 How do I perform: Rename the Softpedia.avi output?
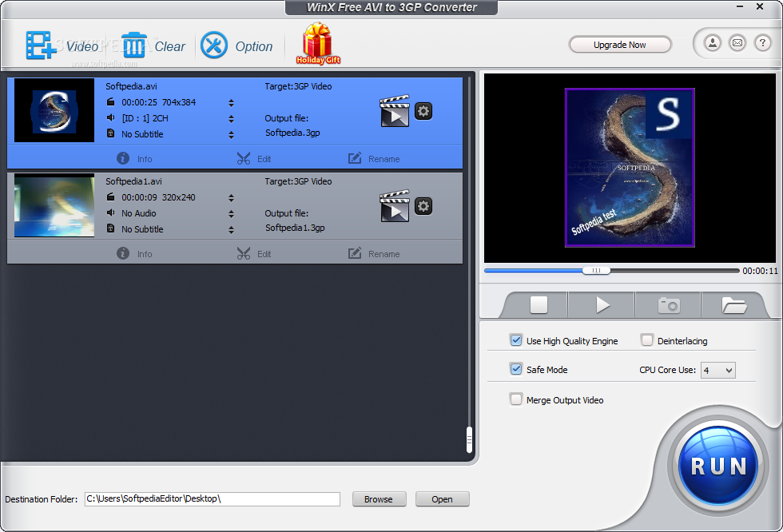click(x=374, y=159)
